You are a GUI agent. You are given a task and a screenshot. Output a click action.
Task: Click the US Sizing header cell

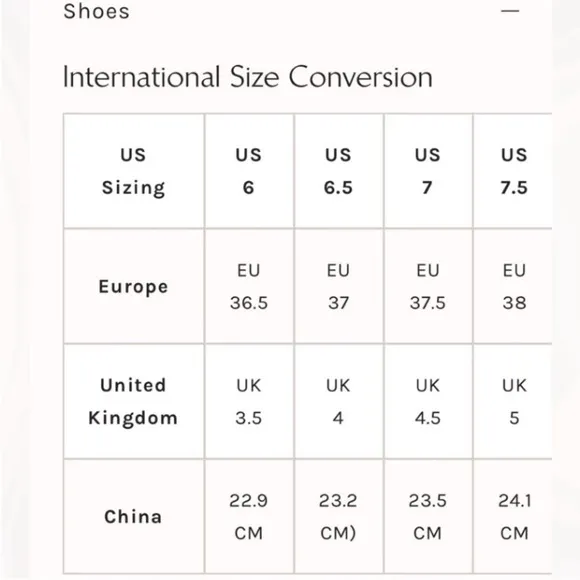pos(134,171)
